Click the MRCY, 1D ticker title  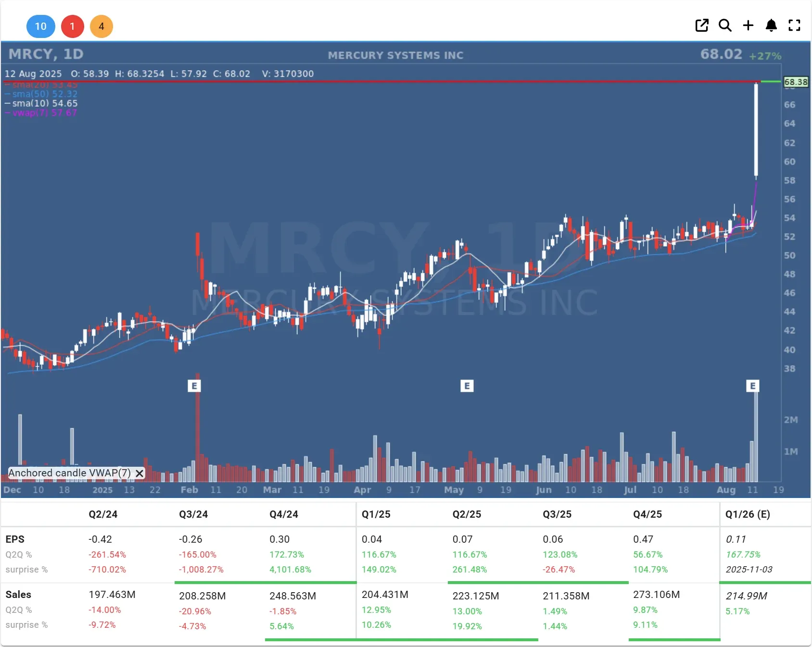pos(46,54)
